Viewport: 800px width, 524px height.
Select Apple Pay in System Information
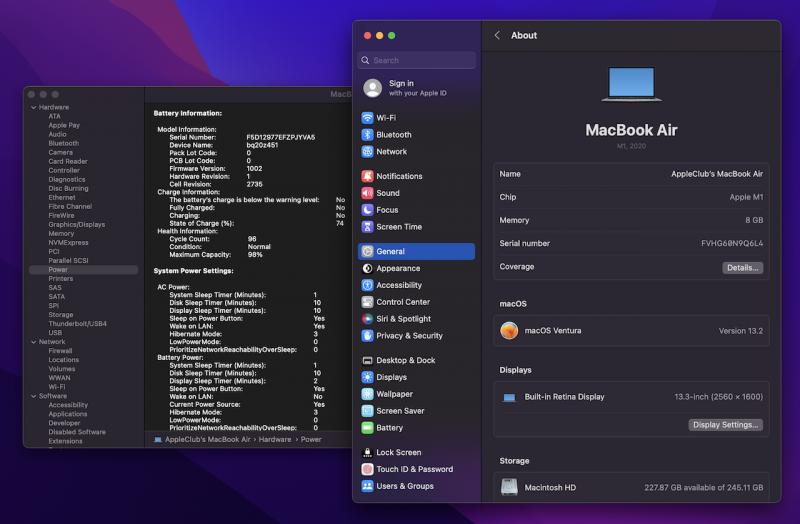[x=64, y=125]
